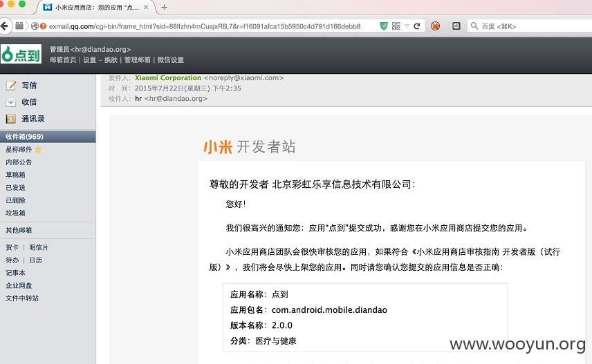The image size is (592, 364).
Task: Open 星标邮件 starred folder
Action: [x=19, y=149]
